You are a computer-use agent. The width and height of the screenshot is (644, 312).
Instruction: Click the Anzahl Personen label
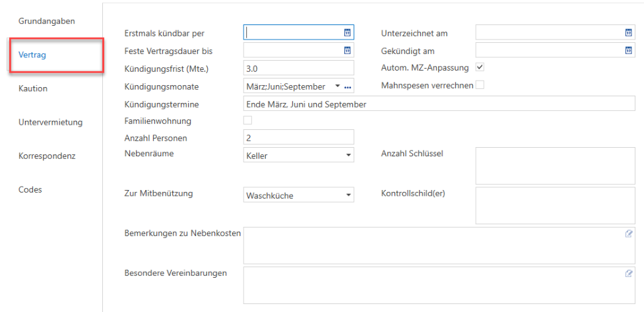(x=156, y=138)
